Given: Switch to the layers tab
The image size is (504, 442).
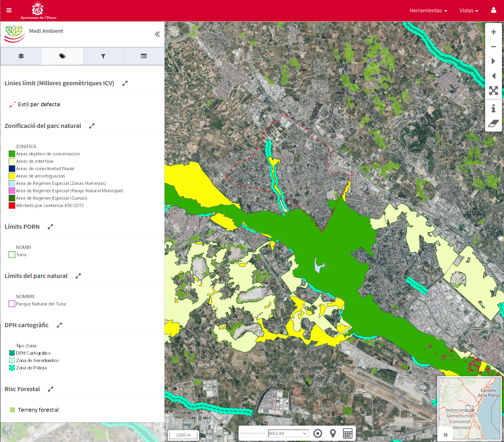Looking at the screenshot, I should (21, 56).
